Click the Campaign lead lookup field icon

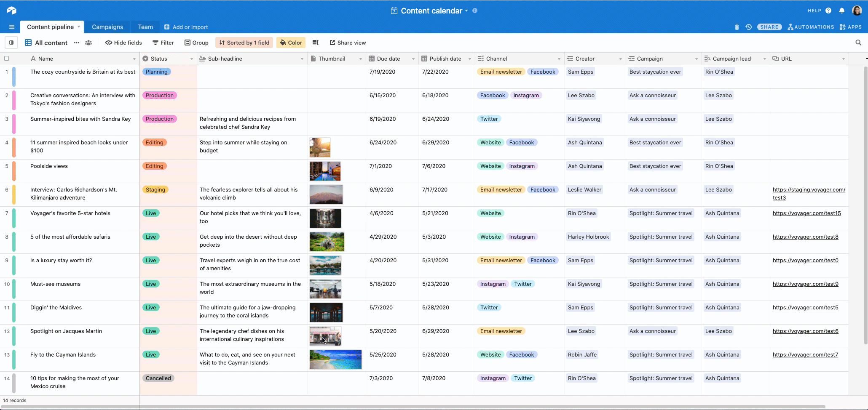click(707, 59)
